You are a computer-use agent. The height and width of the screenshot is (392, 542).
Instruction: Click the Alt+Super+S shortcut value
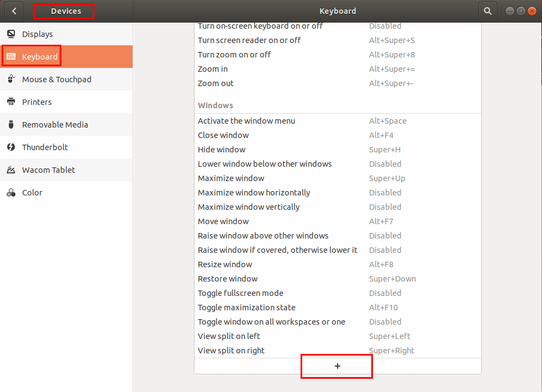[x=392, y=40]
